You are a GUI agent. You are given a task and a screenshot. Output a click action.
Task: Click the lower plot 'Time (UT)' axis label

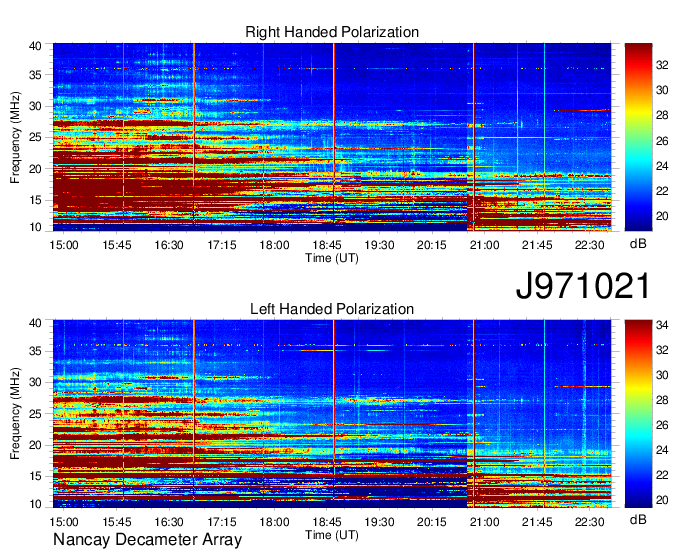(x=332, y=535)
